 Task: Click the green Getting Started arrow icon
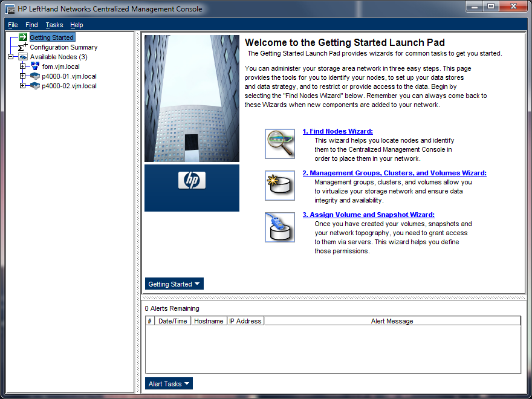[23, 37]
